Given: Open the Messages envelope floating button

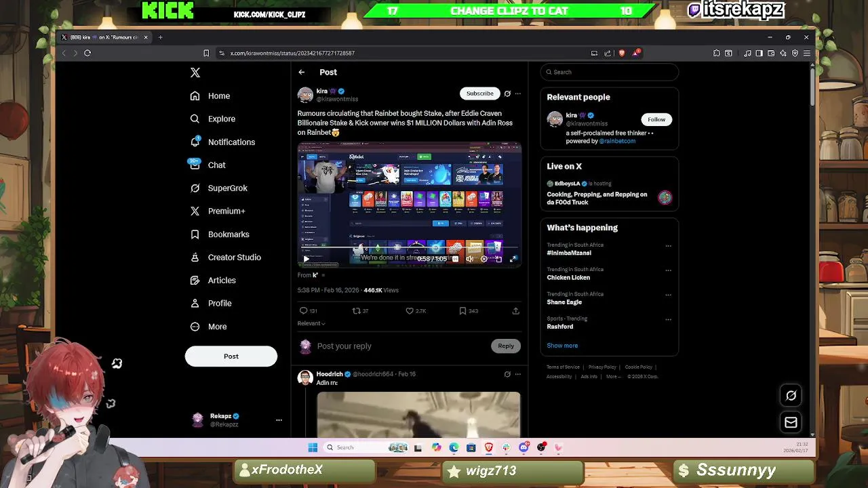Looking at the screenshot, I should [791, 423].
